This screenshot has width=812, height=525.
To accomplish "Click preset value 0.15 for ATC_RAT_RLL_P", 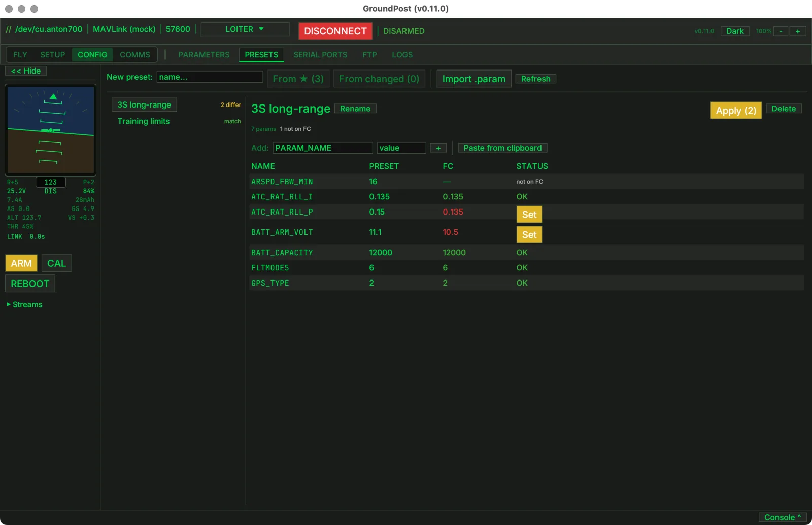I will click(377, 212).
